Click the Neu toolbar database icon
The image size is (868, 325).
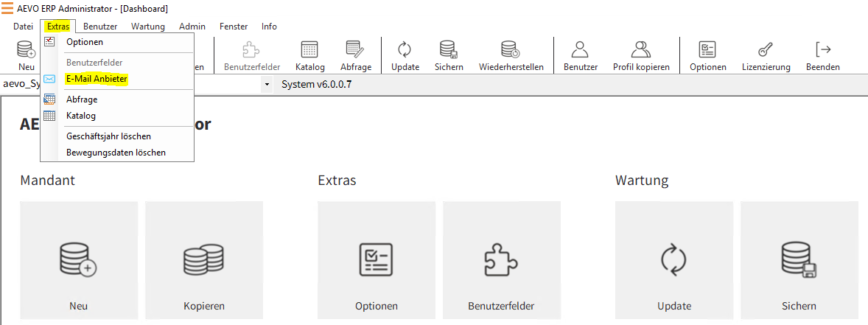26,50
